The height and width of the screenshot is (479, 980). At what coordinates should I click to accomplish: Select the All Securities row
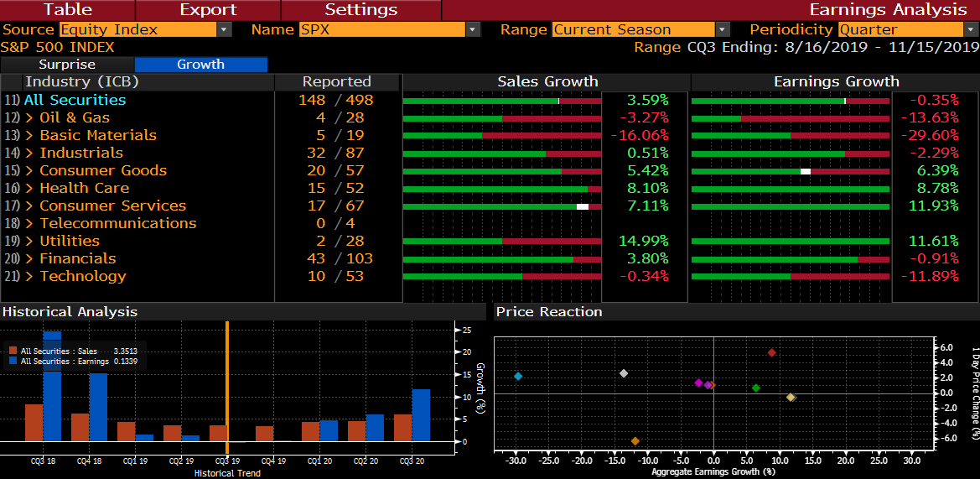pyautogui.click(x=75, y=100)
